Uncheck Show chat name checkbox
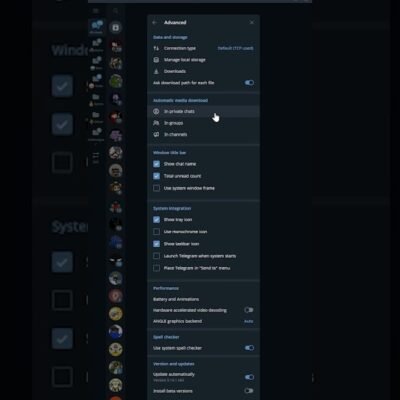The height and width of the screenshot is (400, 400). coord(156,164)
